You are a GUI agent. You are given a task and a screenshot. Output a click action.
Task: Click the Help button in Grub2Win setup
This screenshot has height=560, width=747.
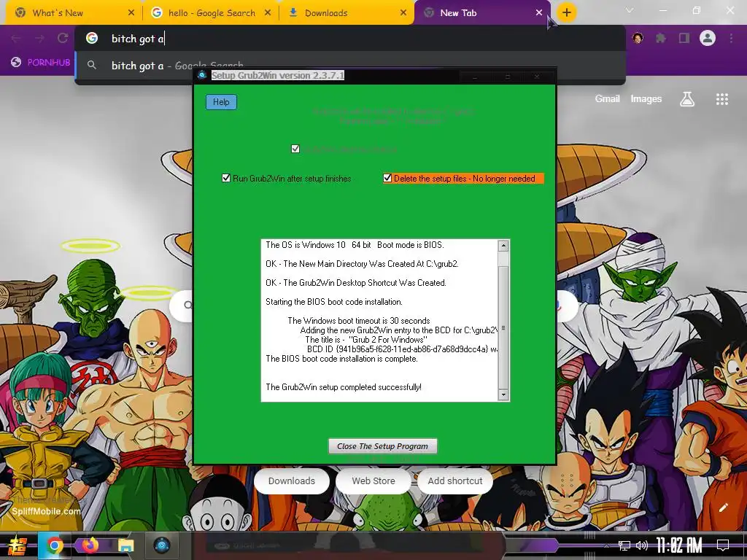221,102
